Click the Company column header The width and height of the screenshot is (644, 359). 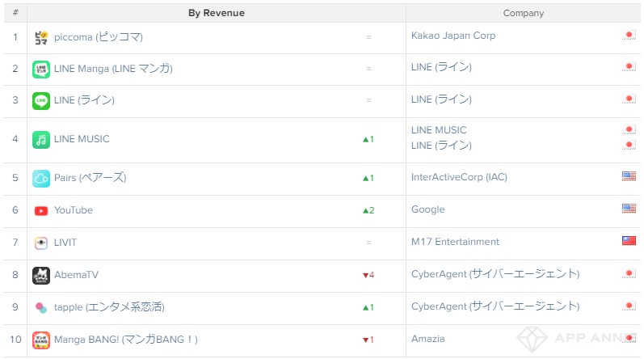pos(524,13)
